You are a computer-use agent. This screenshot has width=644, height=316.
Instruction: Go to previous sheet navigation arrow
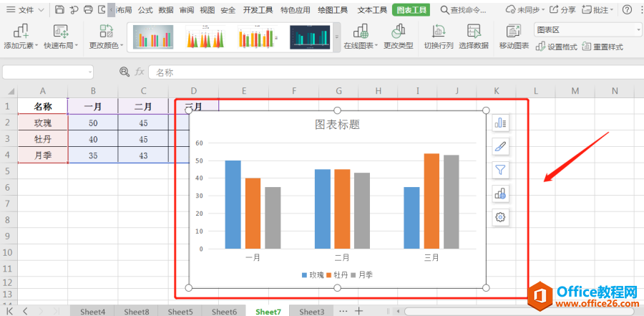pyautogui.click(x=25, y=311)
